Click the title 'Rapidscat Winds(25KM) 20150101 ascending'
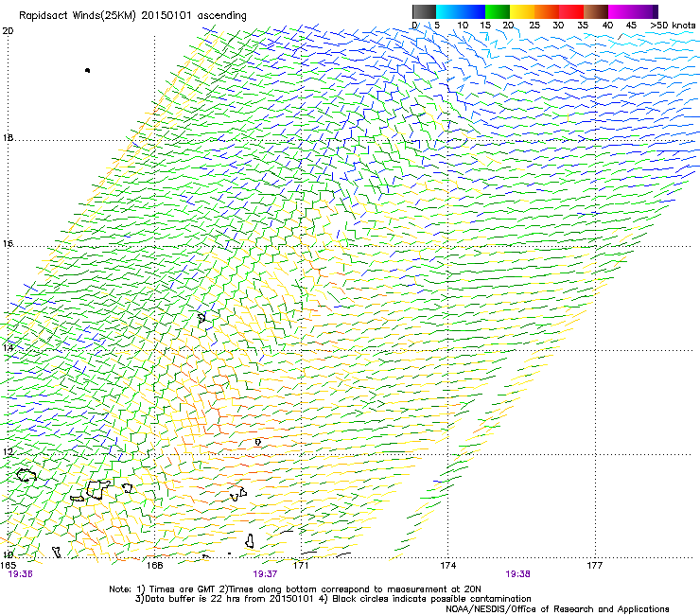This screenshot has width=700, height=615. pyautogui.click(x=132, y=16)
